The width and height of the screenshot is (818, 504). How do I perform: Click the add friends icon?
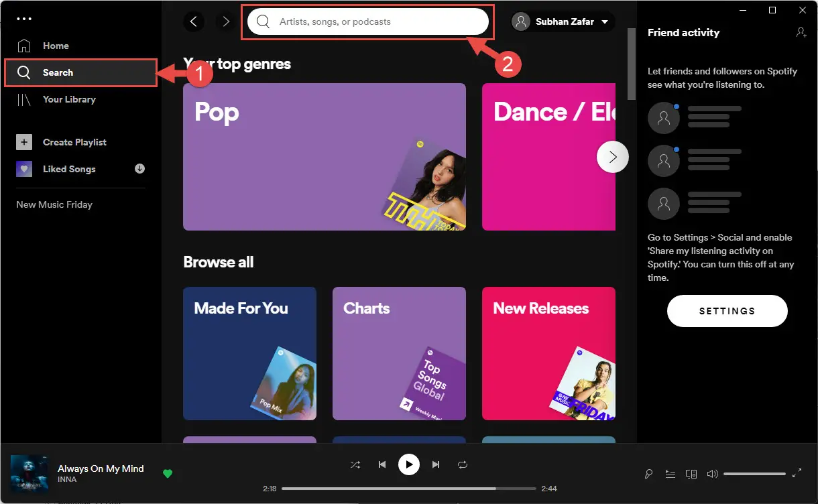coord(801,32)
